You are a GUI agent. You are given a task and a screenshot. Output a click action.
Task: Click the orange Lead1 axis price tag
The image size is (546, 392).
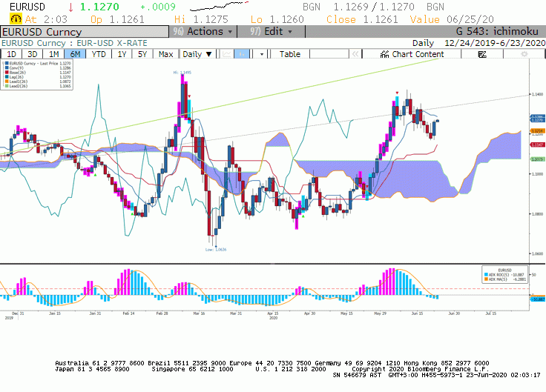tap(536, 131)
